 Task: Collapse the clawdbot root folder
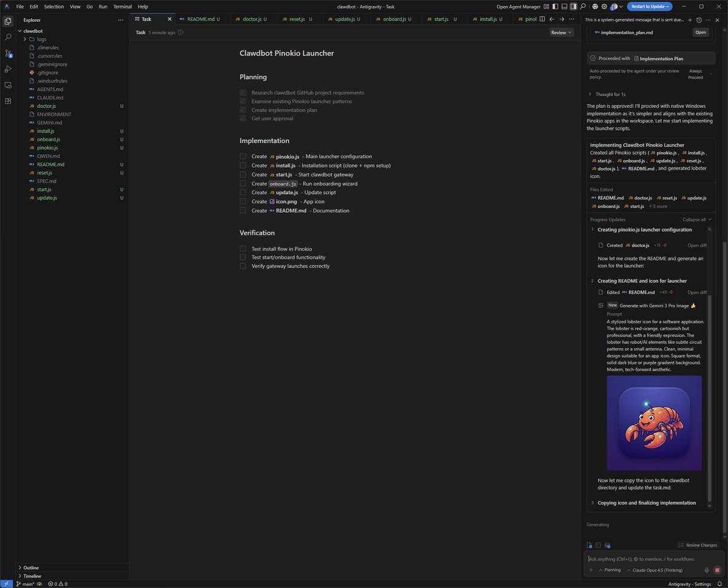[x=20, y=30]
